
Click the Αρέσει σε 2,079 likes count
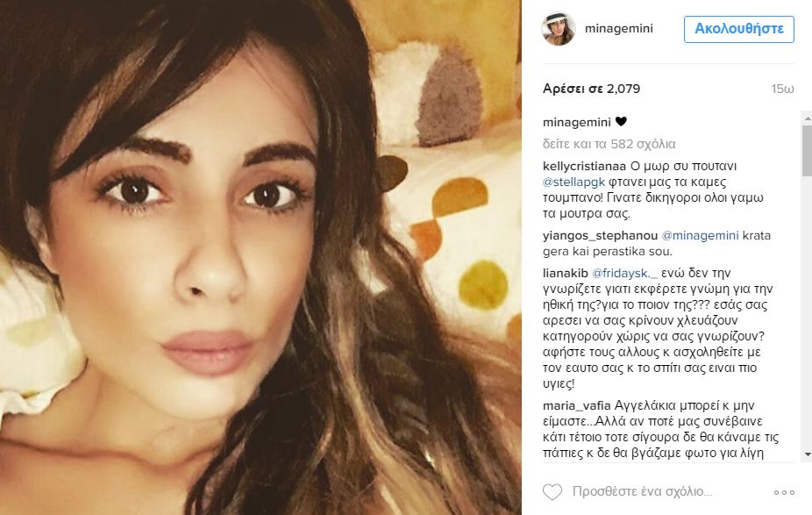pos(591,89)
